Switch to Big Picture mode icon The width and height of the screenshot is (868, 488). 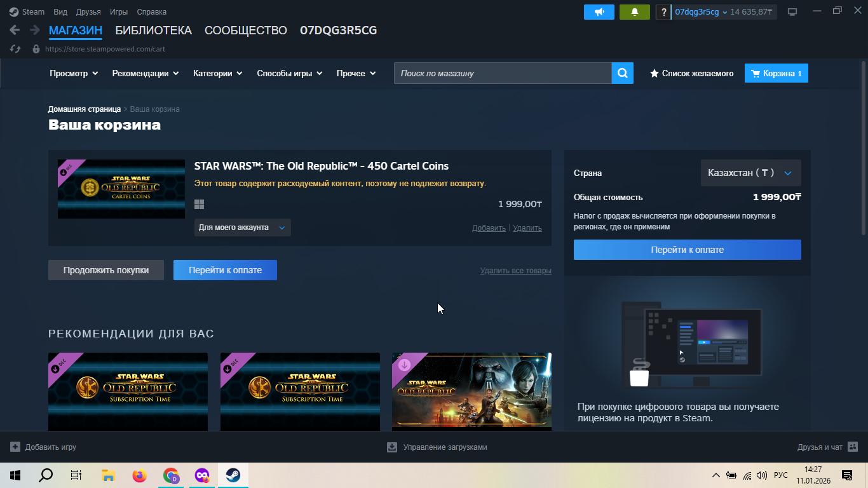click(x=792, y=12)
